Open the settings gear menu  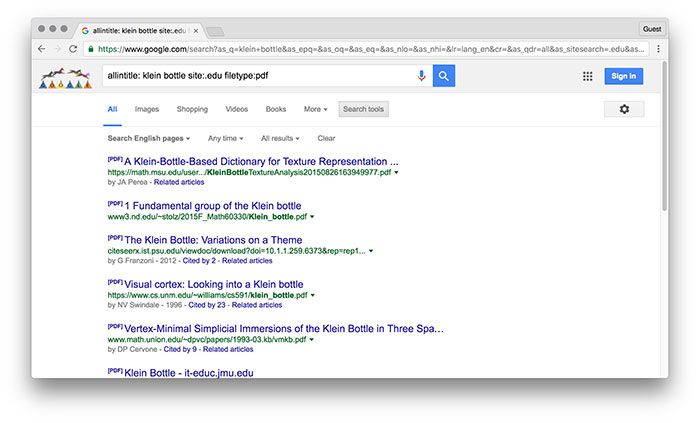pyautogui.click(x=624, y=109)
